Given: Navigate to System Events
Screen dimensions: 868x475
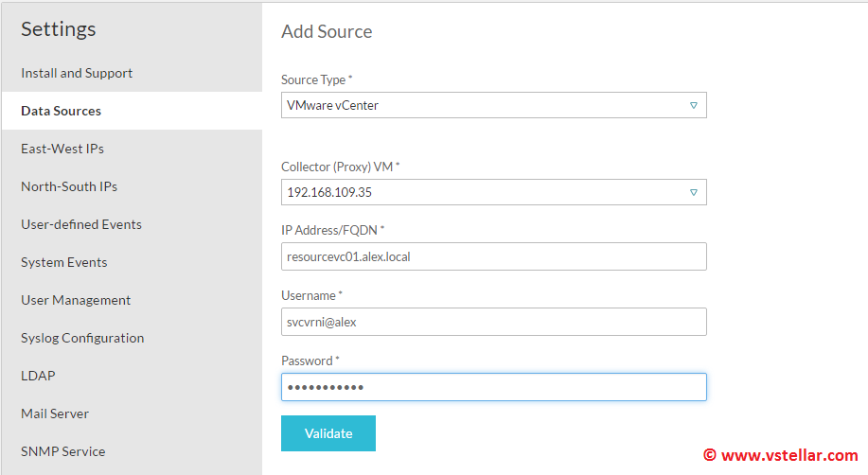Looking at the screenshot, I should pos(64,262).
